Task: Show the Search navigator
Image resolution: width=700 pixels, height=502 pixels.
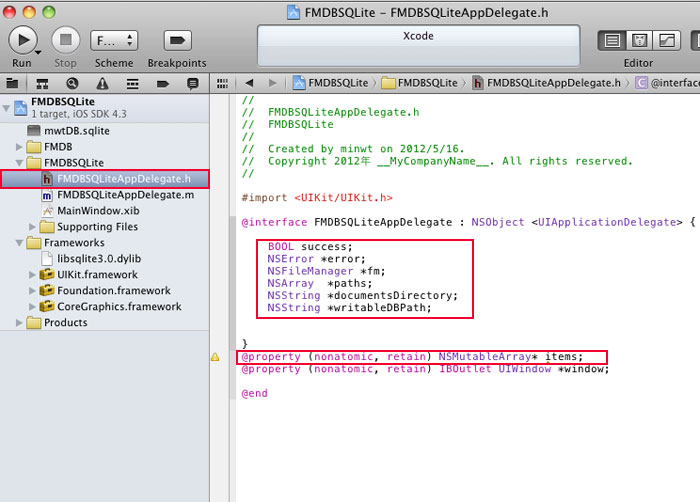Action: click(x=72, y=83)
